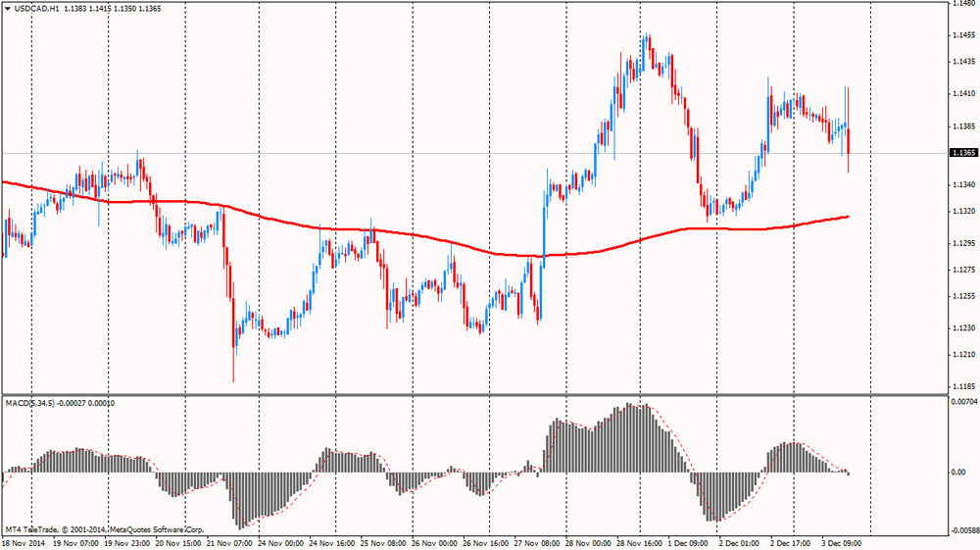Image resolution: width=980 pixels, height=550 pixels.
Task: Click the 19 Nov 07:00 time label
Action: [75, 544]
